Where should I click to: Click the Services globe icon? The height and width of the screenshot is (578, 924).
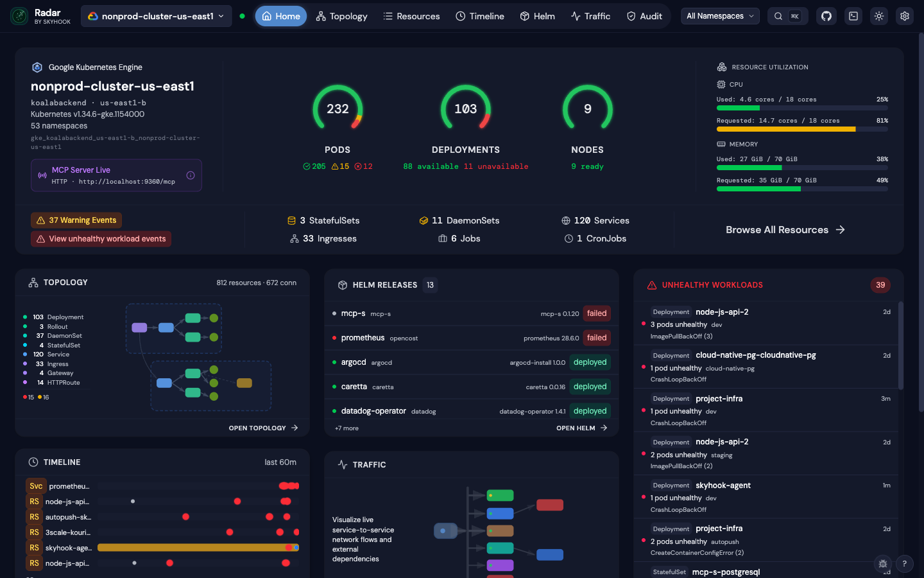point(566,221)
